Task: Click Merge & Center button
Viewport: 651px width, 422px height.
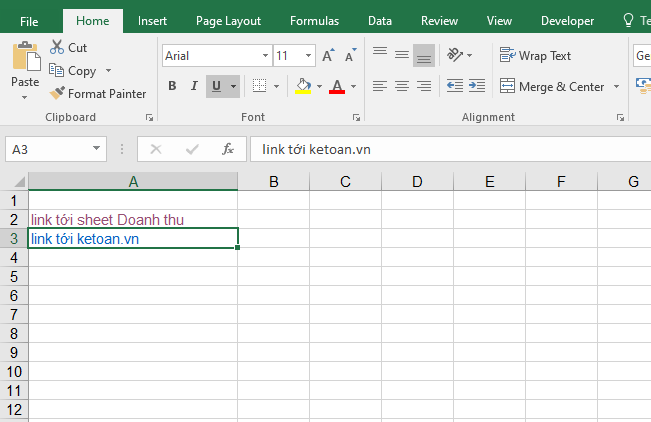Action: click(x=551, y=86)
